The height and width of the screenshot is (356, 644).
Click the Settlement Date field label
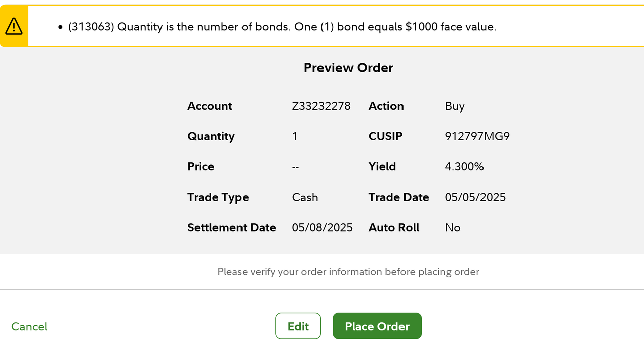231,228
